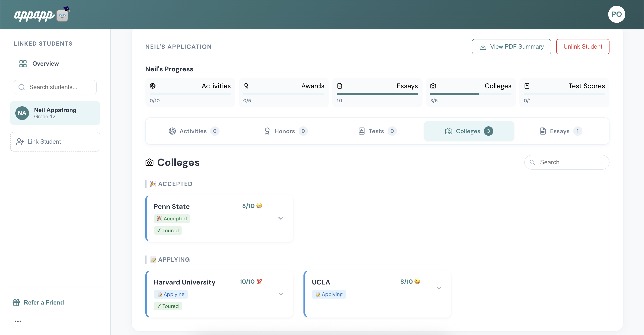Click the Harvard University Toured tag

tap(168, 306)
